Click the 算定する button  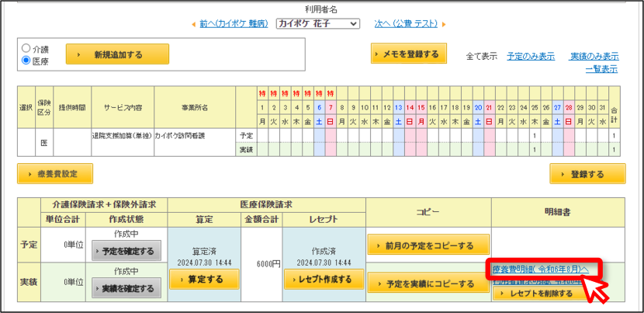tap(204, 280)
